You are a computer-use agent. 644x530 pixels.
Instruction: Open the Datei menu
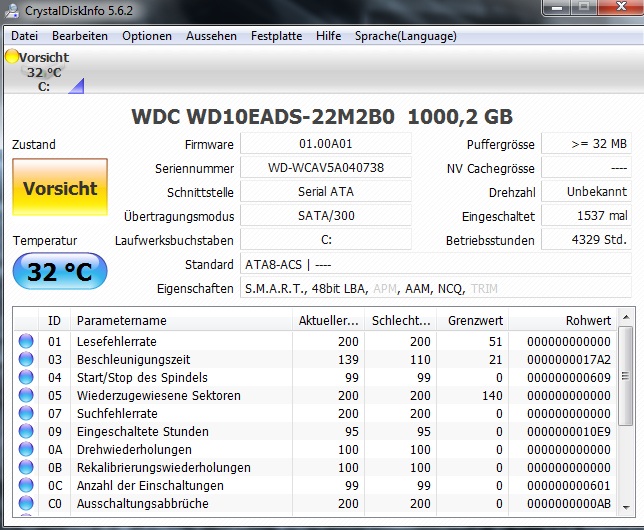pos(24,36)
